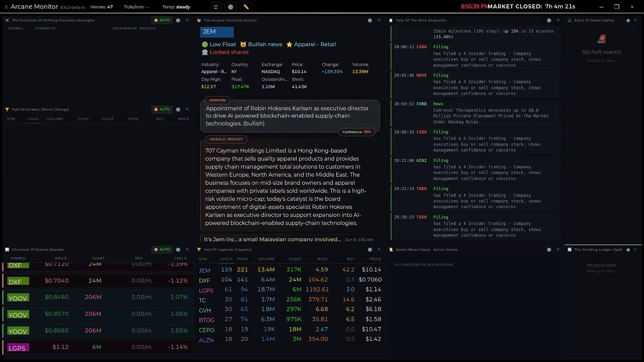Screen dimensions: 644x362
Task: Open settings gear of Frontline Of Shifting Fortunes panel
Action: pyautogui.click(x=178, y=20)
